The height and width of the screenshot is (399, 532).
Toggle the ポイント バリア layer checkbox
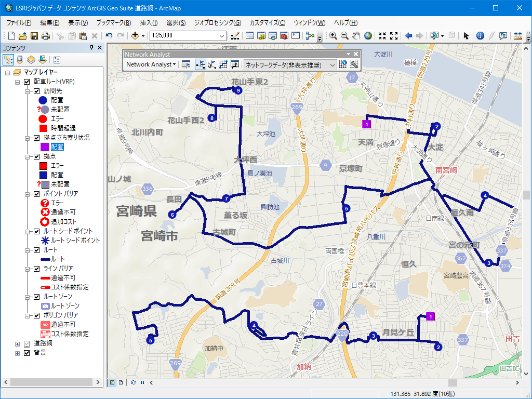pos(37,194)
